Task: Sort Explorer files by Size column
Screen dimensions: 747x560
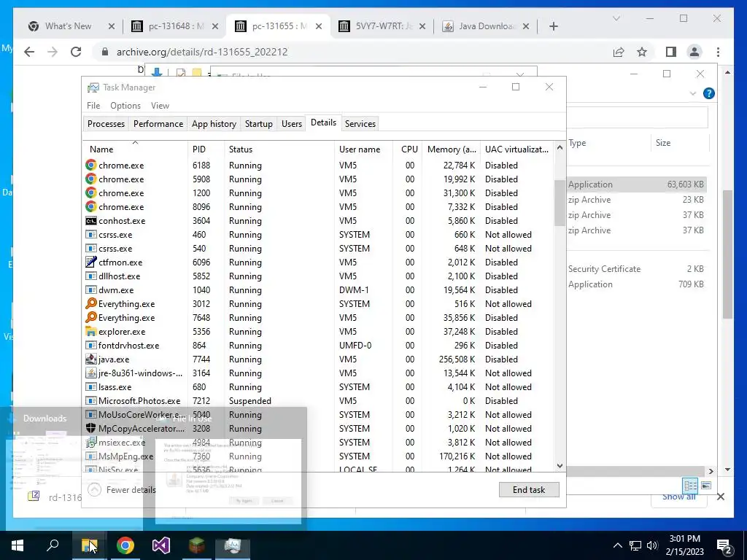Action: coord(680,143)
